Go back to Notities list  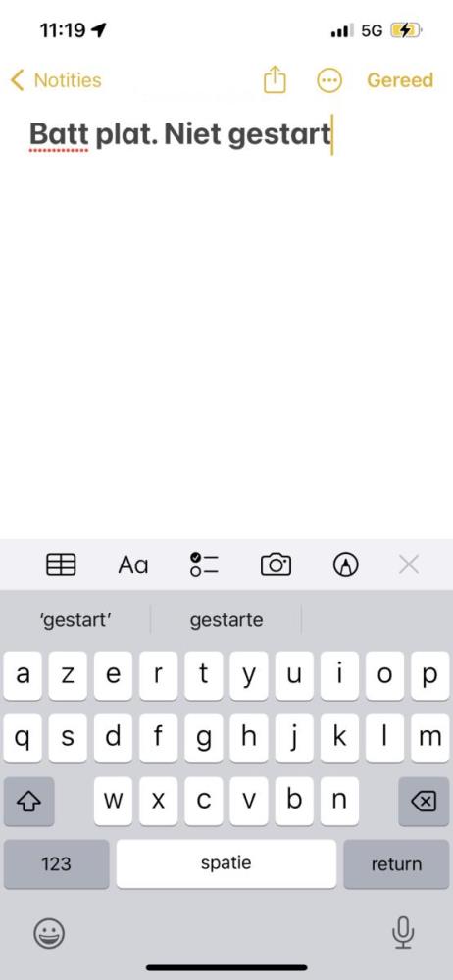click(x=56, y=80)
